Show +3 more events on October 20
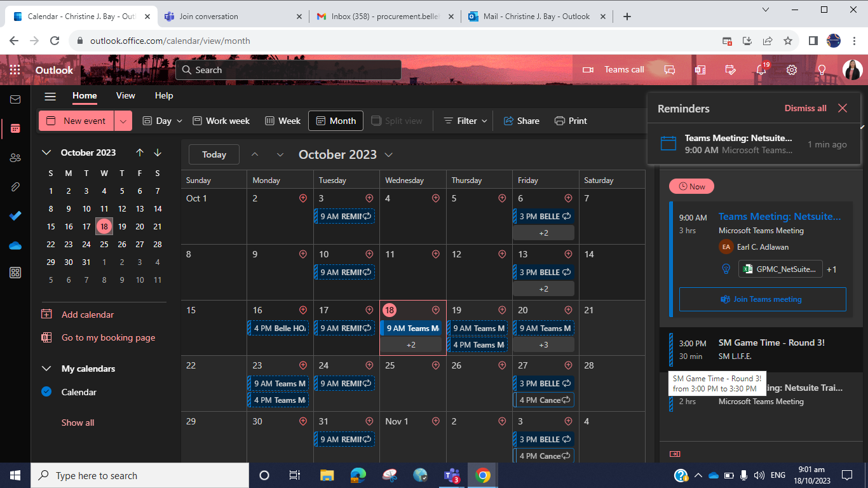Image resolution: width=868 pixels, height=488 pixels. click(544, 344)
